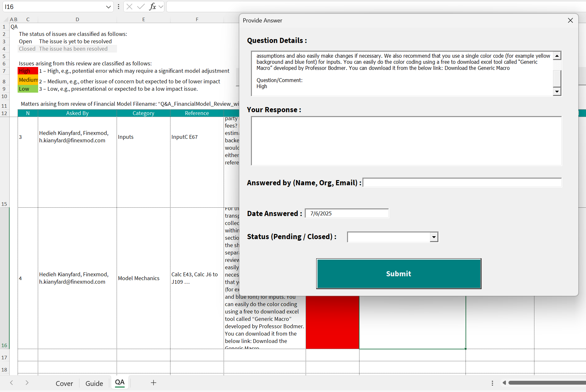The height and width of the screenshot is (392, 586).
Task: Select the Open status description cell
Action: coord(75,41)
